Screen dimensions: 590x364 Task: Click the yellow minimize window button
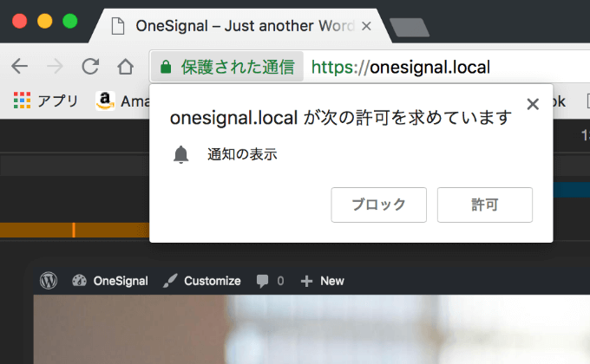coord(45,21)
